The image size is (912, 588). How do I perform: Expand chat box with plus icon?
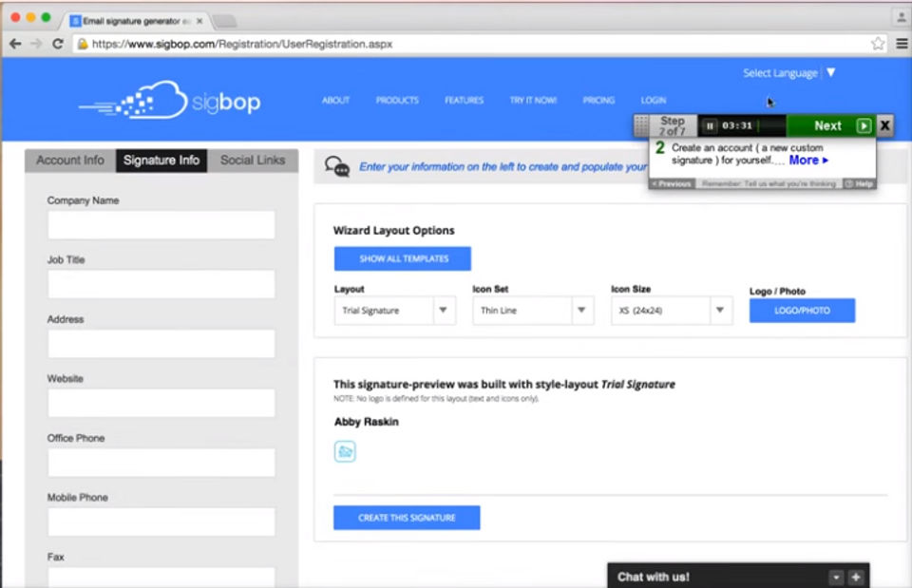coord(856,577)
